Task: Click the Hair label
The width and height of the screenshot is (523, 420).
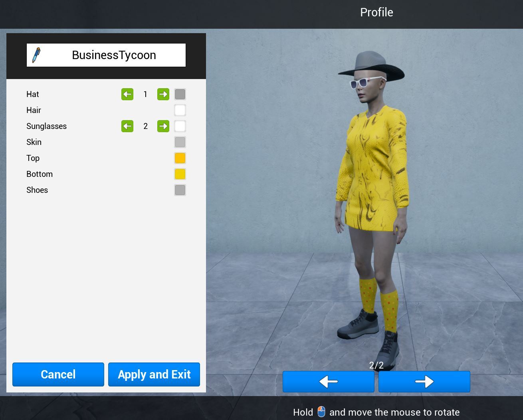Action: 34,110
